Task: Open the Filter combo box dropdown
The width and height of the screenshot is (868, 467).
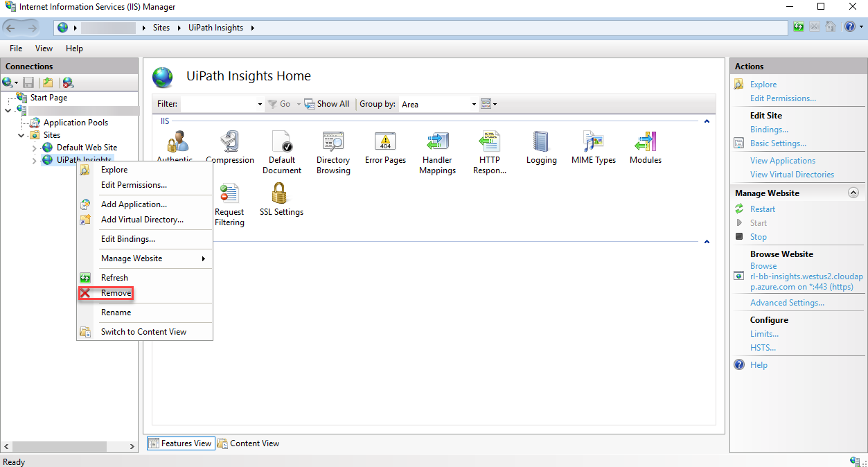Action: (x=260, y=104)
